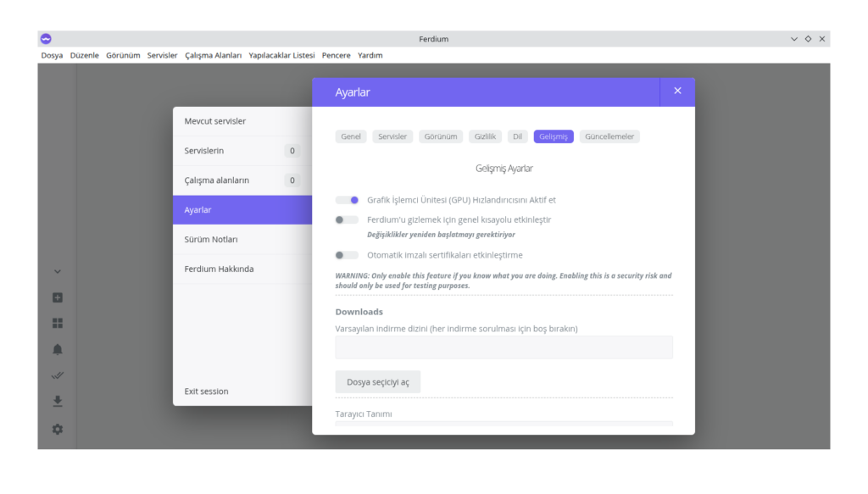Open the Düzenle menu
This screenshot has height=494, width=868.
coord(85,55)
